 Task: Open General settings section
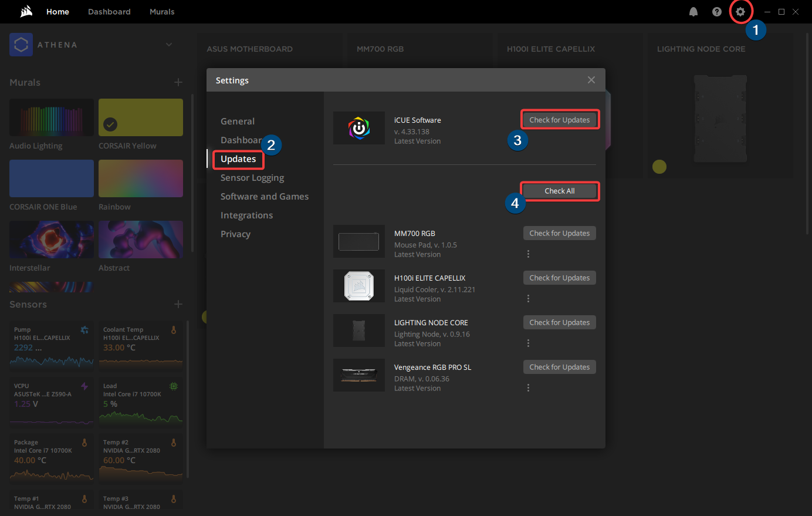(238, 122)
